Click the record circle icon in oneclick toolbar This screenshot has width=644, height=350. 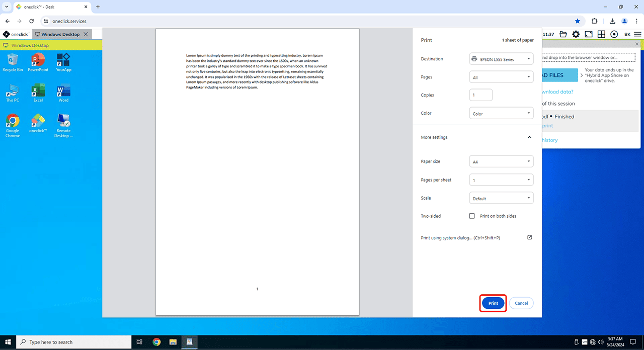(x=614, y=34)
